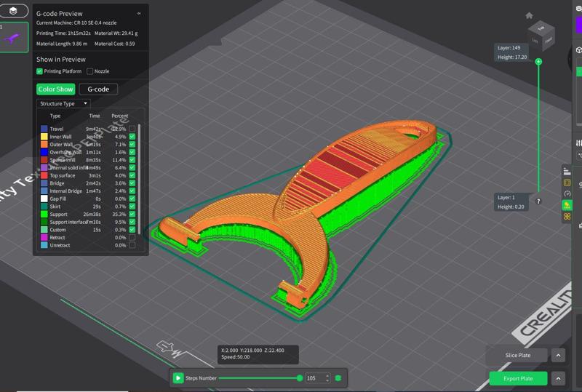This screenshot has height=392, width=582.
Task: Play the G-code steps animation
Action: point(178,378)
